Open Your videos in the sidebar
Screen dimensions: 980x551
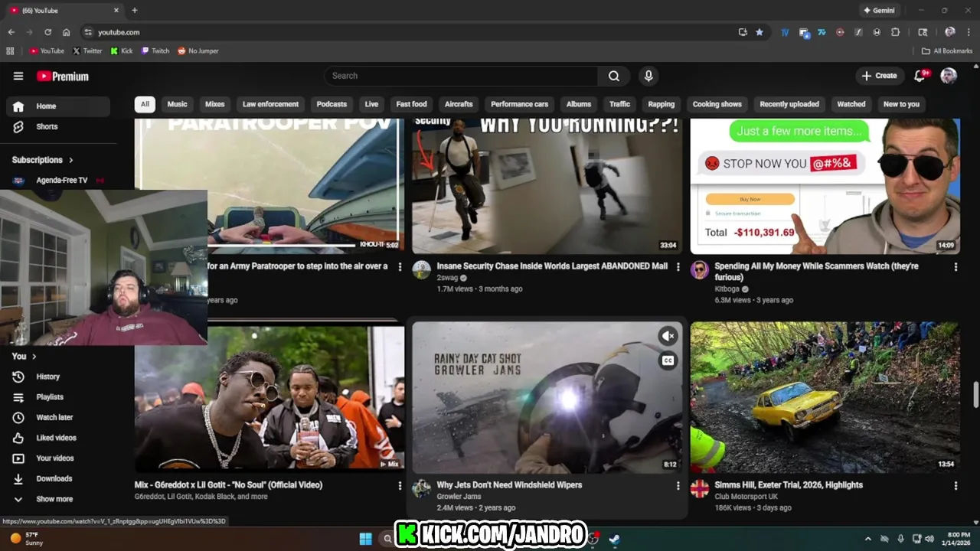pyautogui.click(x=58, y=458)
